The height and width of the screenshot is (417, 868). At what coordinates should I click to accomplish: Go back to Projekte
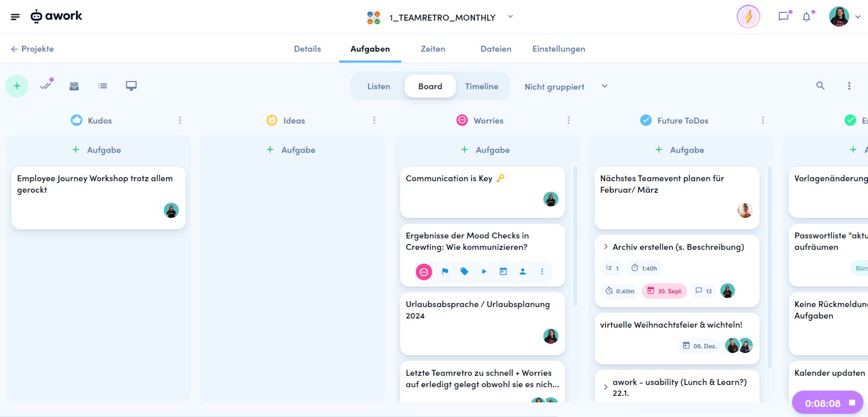click(32, 49)
